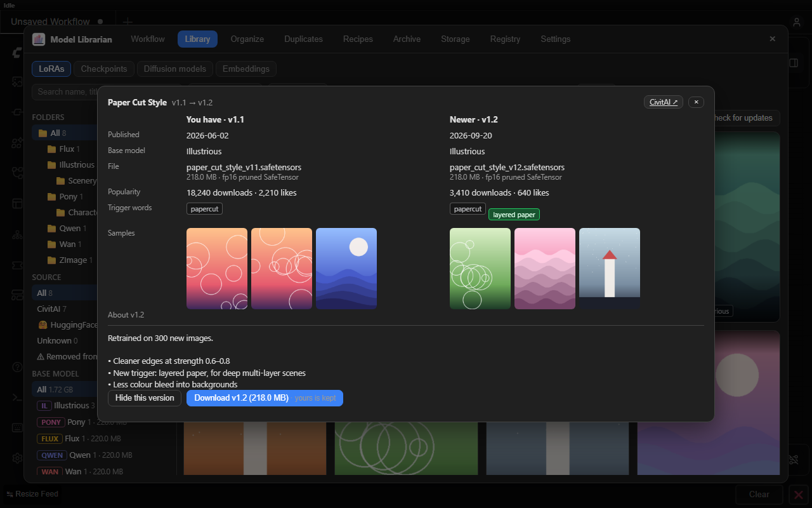
Task: Open the image-with-sparkle icon in the left sidebar
Action: 17,82
